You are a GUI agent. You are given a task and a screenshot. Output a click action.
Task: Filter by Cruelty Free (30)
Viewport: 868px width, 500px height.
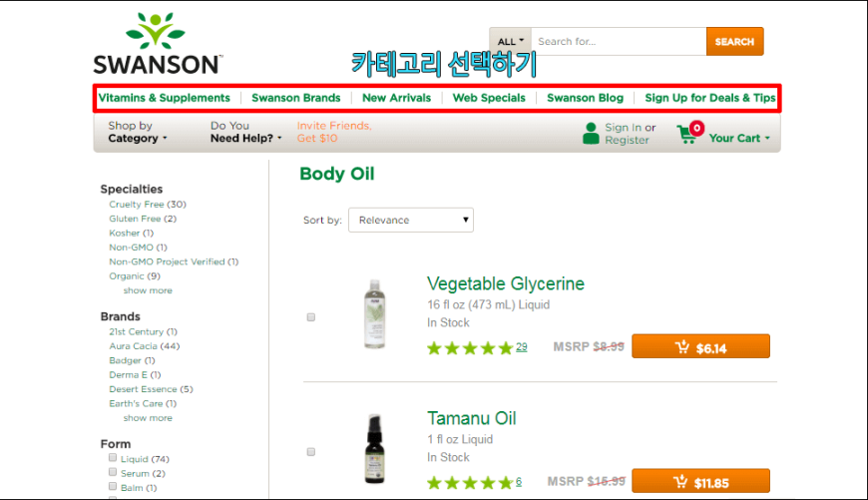148,205
